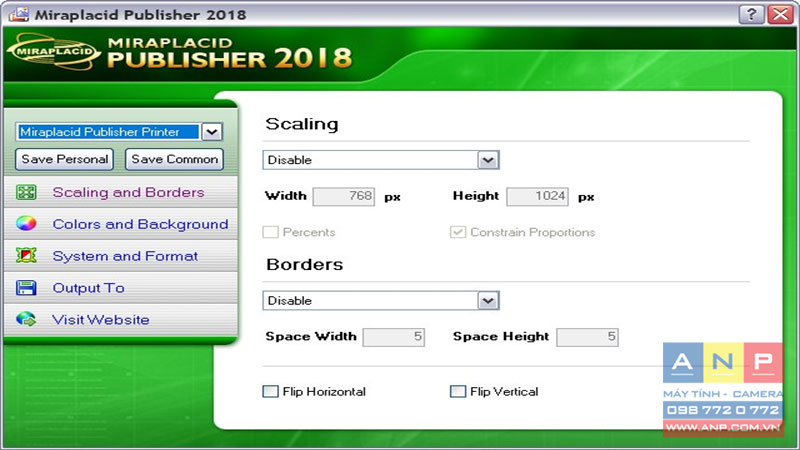Click the app icon in the title bar
This screenshot has width=800, height=450.
click(x=18, y=14)
